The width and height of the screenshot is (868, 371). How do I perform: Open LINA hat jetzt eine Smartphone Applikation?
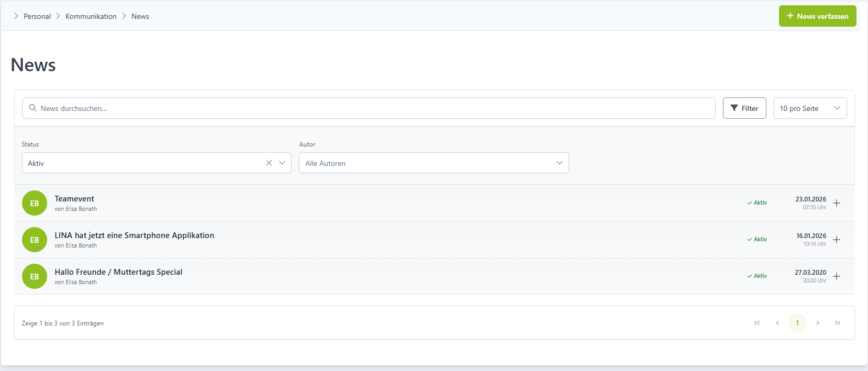(134, 235)
